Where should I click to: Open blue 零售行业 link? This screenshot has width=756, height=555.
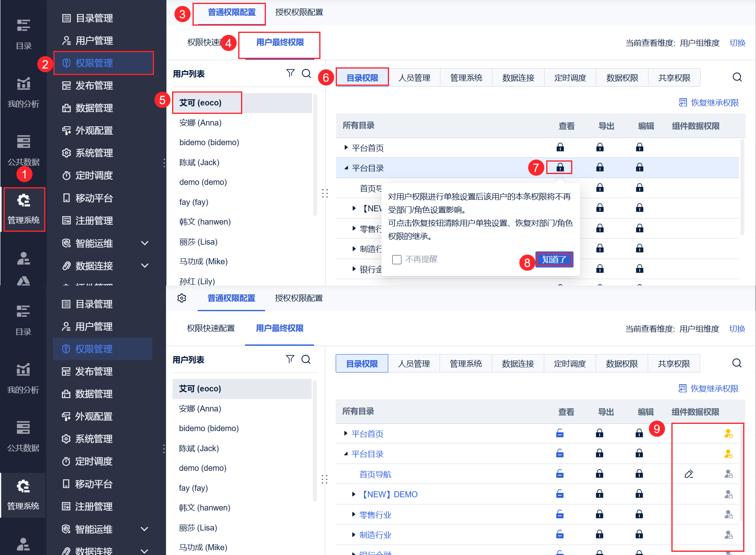click(x=375, y=515)
